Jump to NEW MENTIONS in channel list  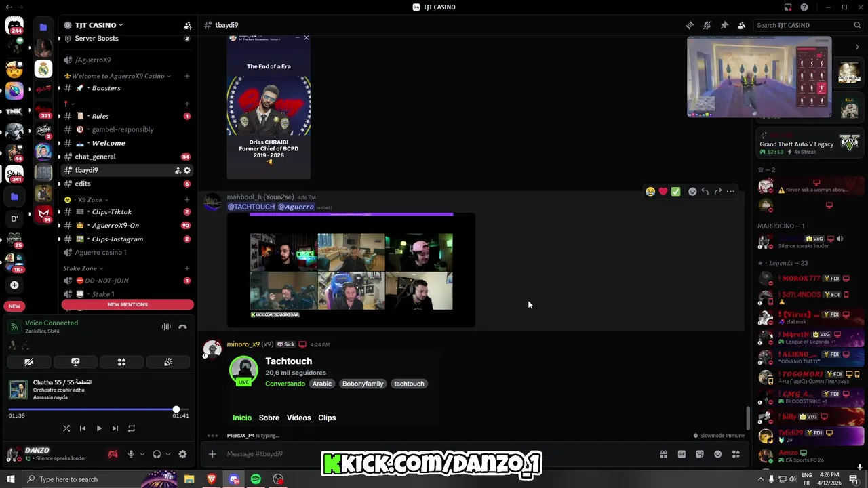tap(127, 304)
